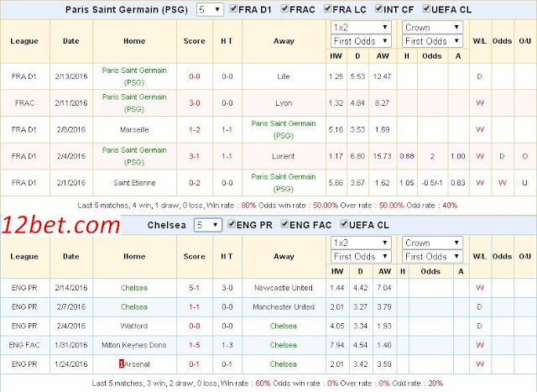537x392 pixels.
Task: Click Marseille team name
Action: (134, 129)
